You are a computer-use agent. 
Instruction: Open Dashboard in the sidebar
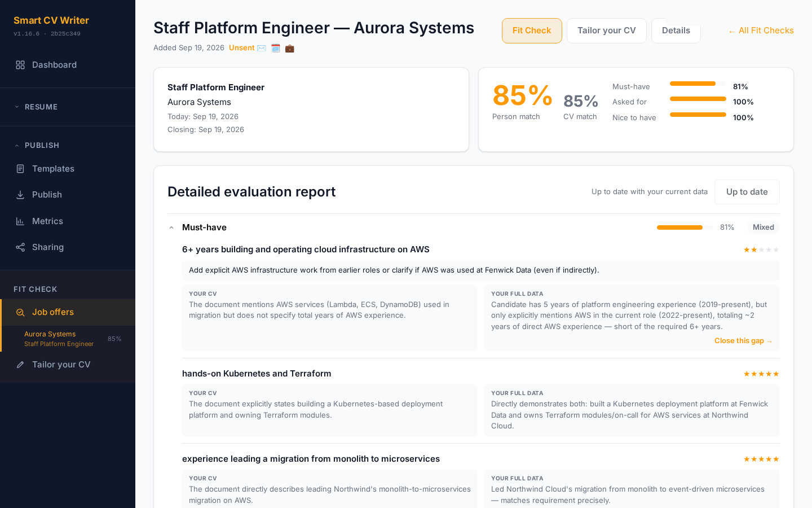tap(68, 65)
